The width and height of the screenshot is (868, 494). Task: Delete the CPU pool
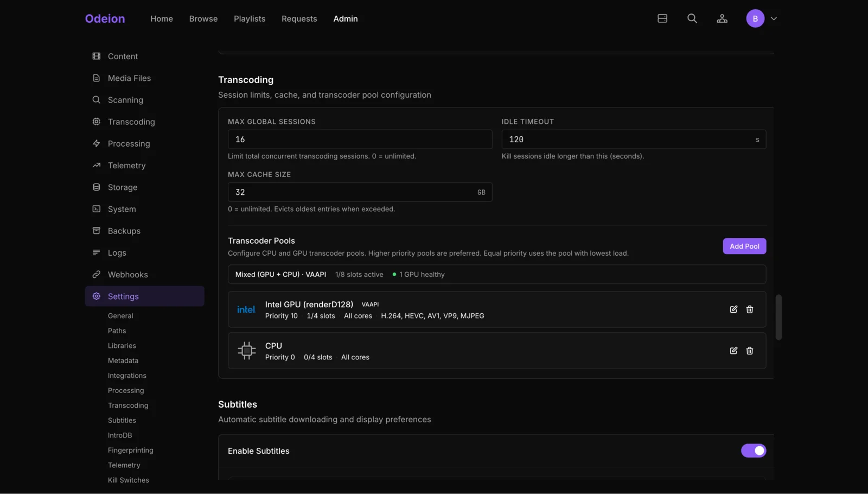[x=750, y=351]
